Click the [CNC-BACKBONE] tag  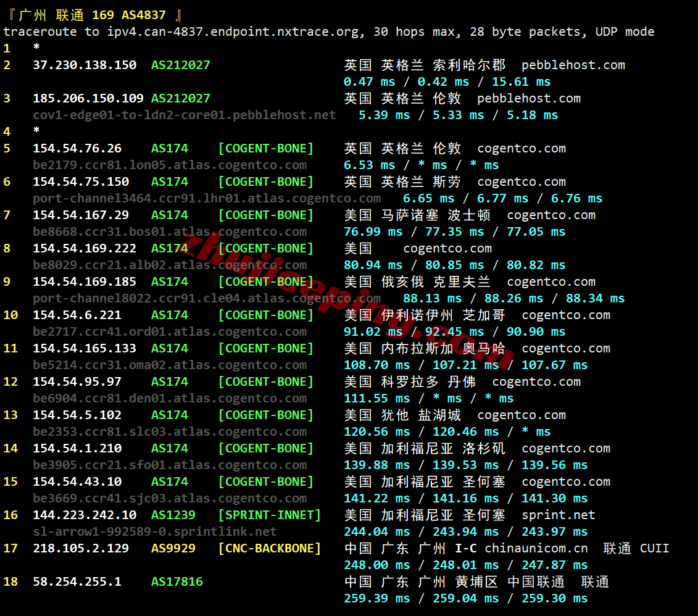pyautogui.click(x=270, y=548)
